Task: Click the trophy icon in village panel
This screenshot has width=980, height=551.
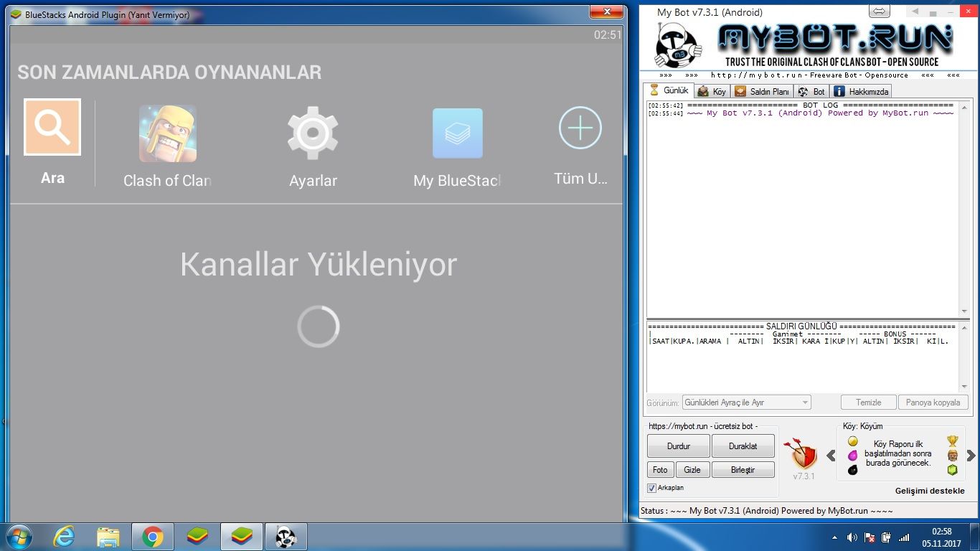Action: pos(952,441)
